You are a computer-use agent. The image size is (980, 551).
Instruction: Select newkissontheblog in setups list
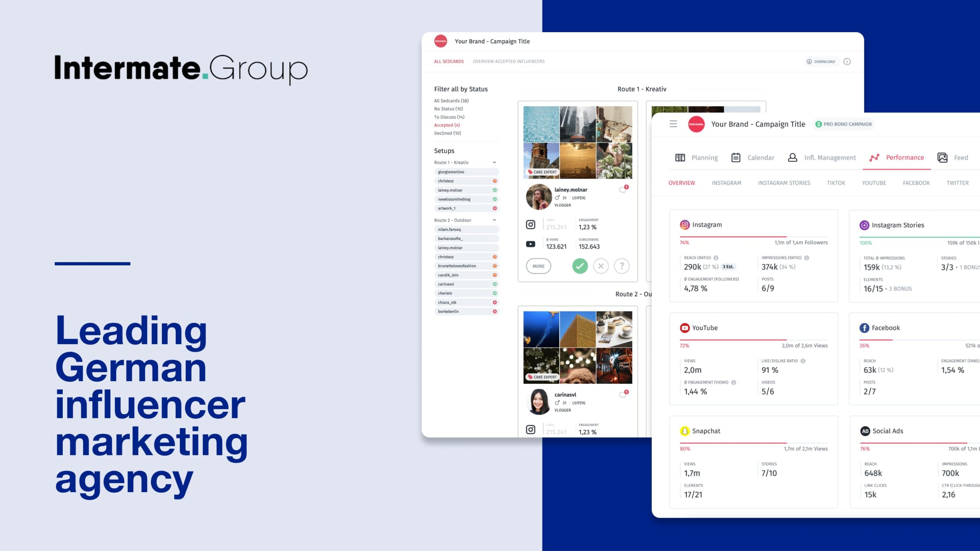[x=466, y=199]
